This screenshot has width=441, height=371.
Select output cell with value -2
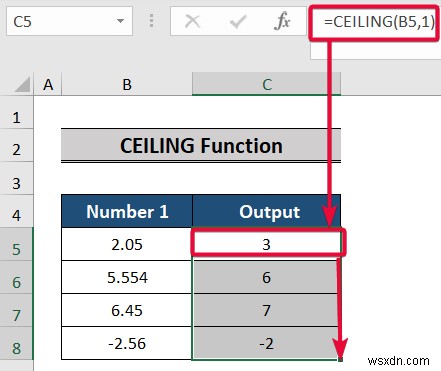(x=267, y=343)
